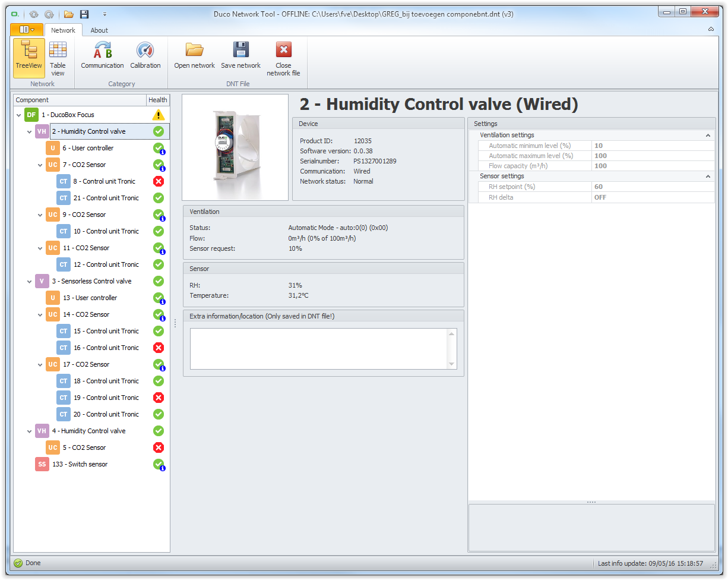The height and width of the screenshot is (580, 728).
Task: Collapse the 4 - Humidity Control valve node
Action: click(29, 431)
